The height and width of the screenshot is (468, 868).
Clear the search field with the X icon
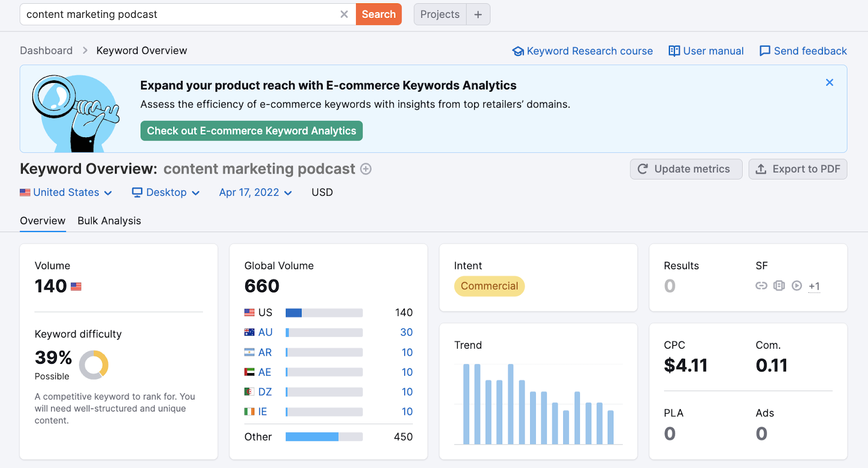(344, 15)
